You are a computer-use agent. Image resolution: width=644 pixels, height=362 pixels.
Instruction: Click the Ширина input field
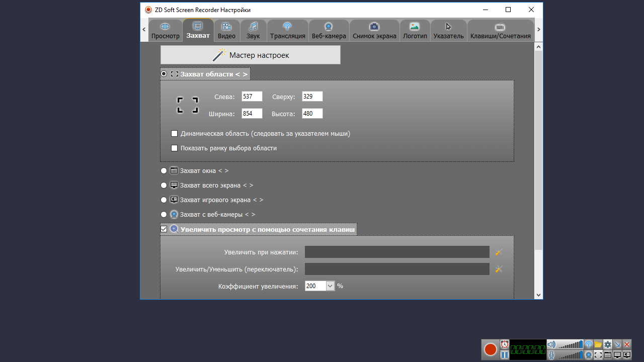click(x=252, y=114)
